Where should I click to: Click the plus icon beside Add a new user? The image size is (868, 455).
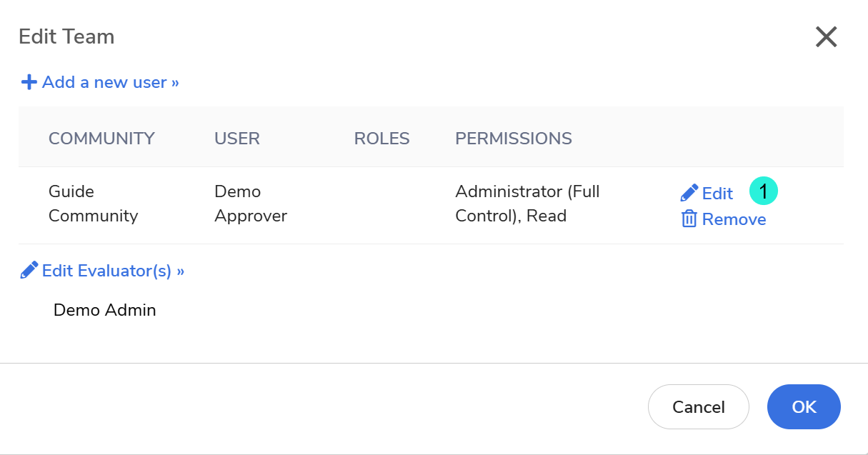click(29, 82)
